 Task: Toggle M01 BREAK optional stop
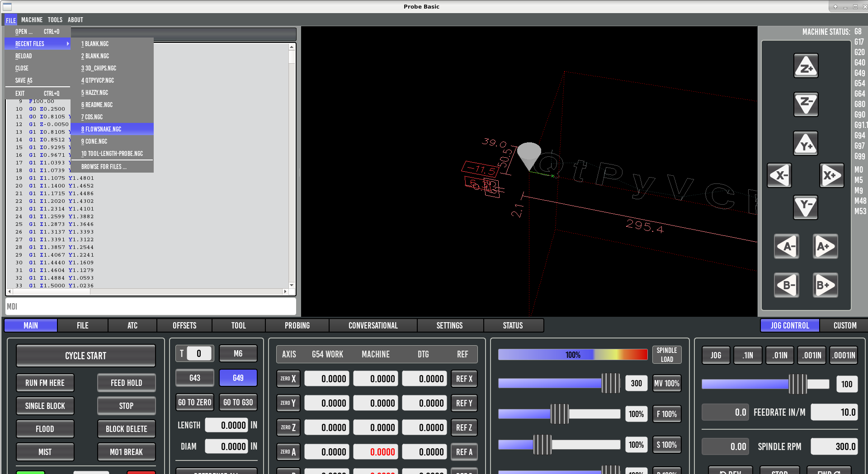[127, 452]
